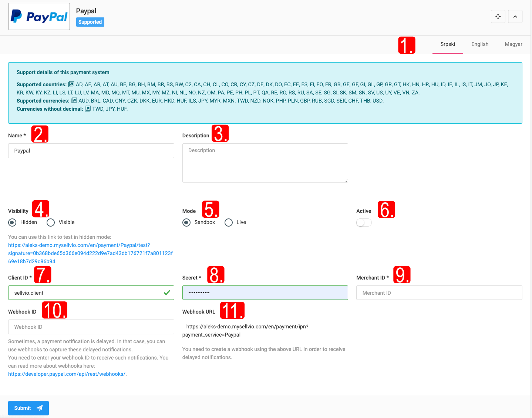Click the paper plane icon on Submit
This screenshot has width=532, height=418.
[40, 408]
